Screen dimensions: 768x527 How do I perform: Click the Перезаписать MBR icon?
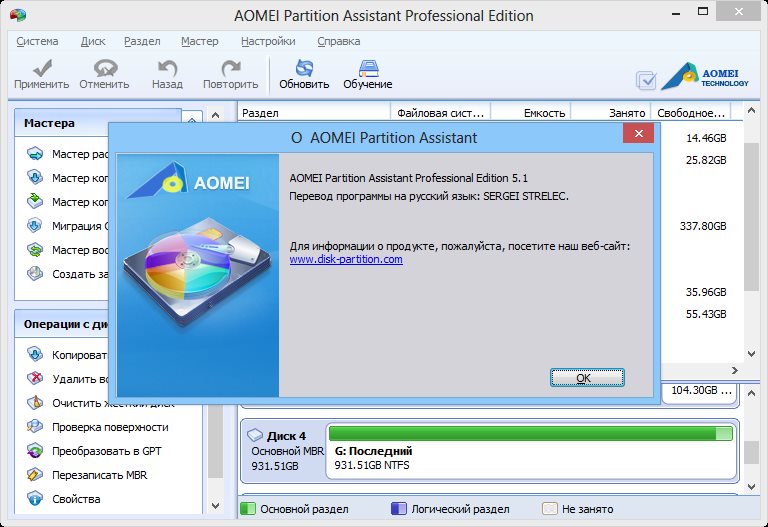35,475
